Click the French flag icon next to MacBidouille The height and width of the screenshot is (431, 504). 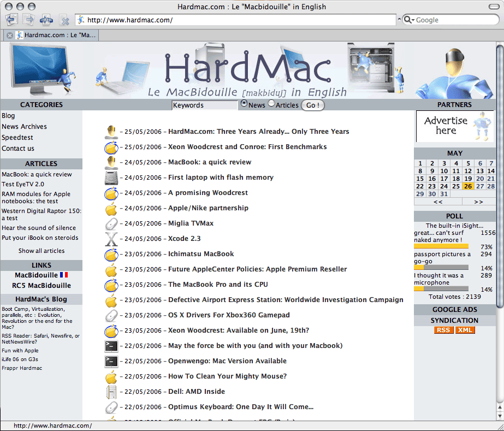pyautogui.click(x=64, y=275)
